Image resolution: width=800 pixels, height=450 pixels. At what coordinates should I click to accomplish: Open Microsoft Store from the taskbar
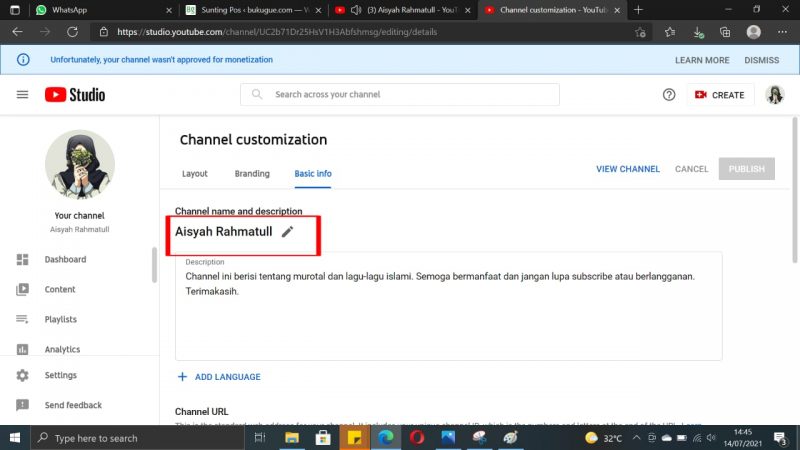322,438
